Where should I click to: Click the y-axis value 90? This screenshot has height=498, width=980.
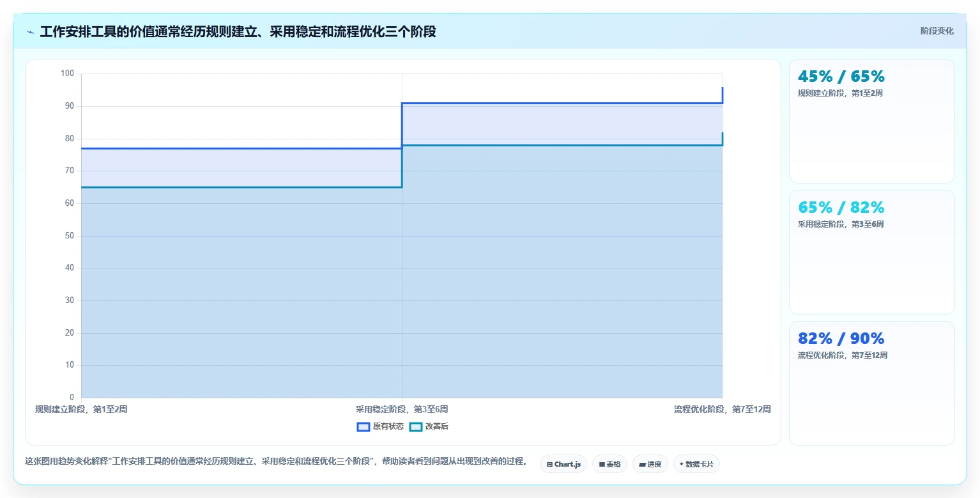(70, 106)
